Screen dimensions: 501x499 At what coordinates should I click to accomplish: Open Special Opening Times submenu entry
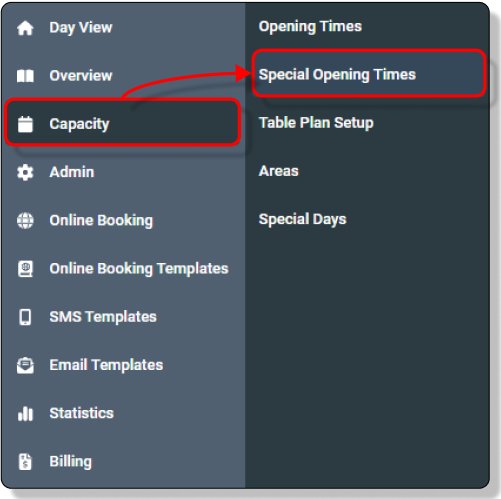(369, 74)
